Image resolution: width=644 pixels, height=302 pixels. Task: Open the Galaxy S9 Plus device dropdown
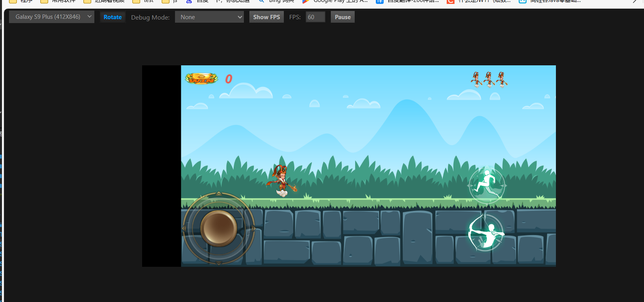52,17
